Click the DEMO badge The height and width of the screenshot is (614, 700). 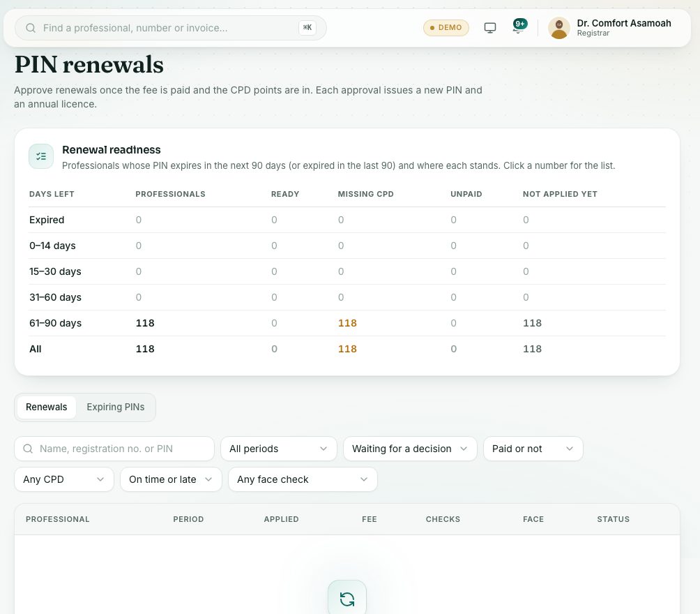(446, 28)
